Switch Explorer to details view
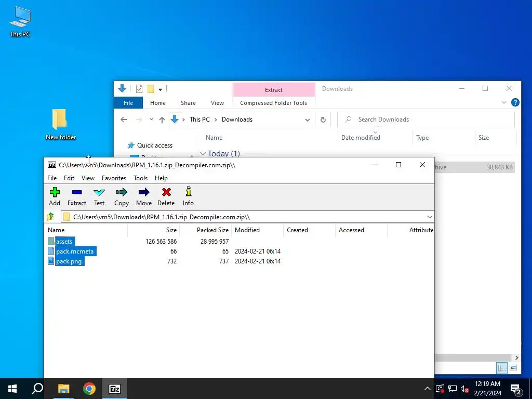The image size is (532, 399). click(x=502, y=367)
